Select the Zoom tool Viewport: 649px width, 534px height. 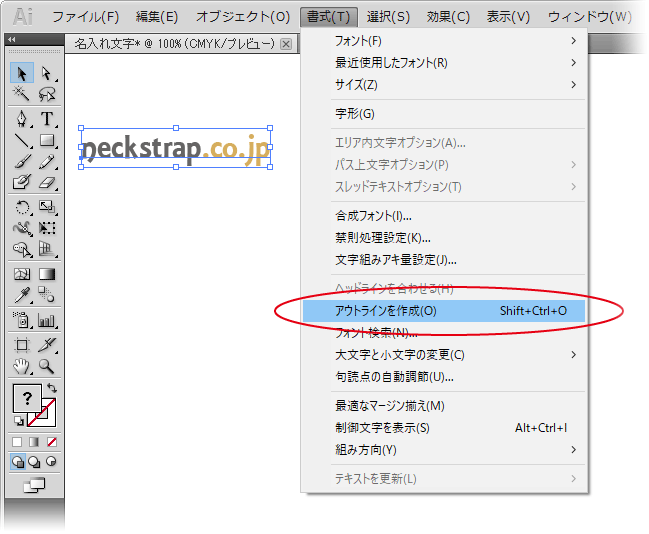point(47,366)
